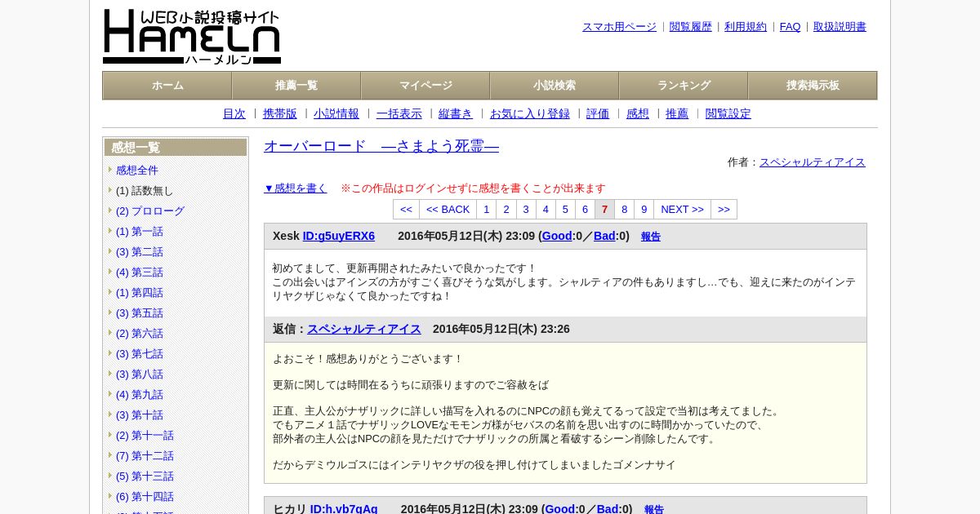Open the 捜索掲示板 navigation tab
Image resolution: width=980 pixels, height=514 pixels.
pyautogui.click(x=813, y=86)
